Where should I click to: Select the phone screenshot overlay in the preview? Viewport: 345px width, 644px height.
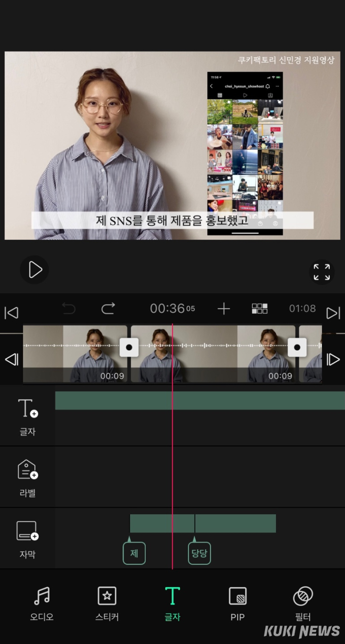[245, 153]
